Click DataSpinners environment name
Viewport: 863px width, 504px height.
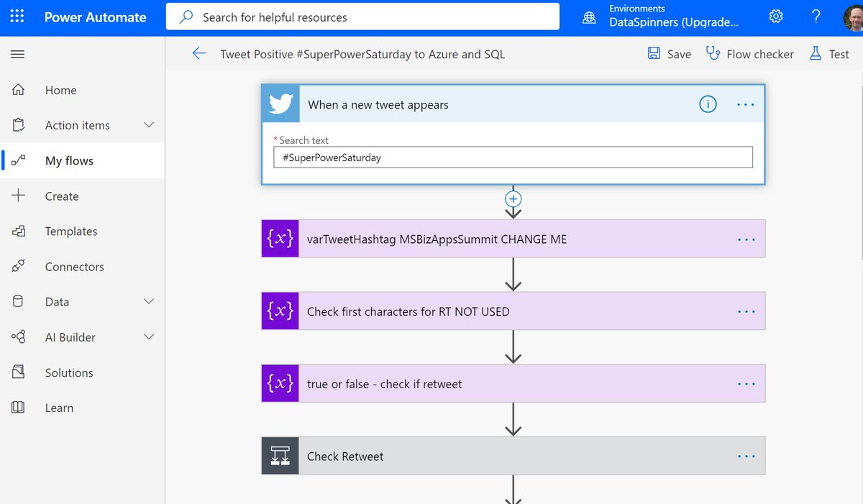[x=673, y=22]
